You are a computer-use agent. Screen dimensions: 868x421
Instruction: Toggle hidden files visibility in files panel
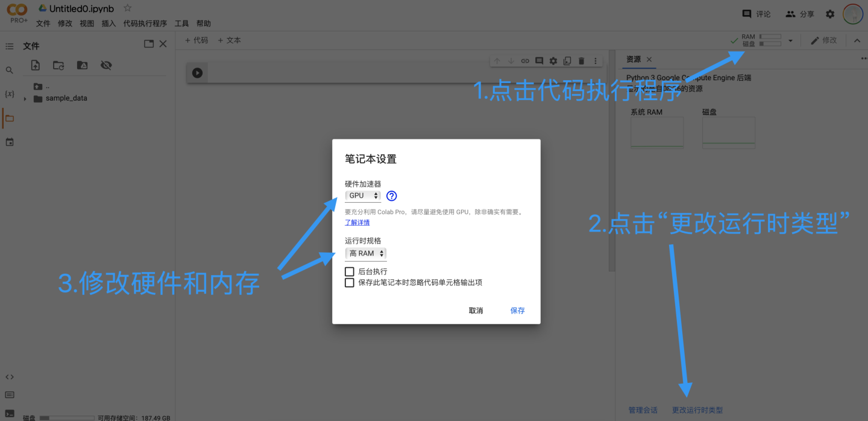[106, 65]
